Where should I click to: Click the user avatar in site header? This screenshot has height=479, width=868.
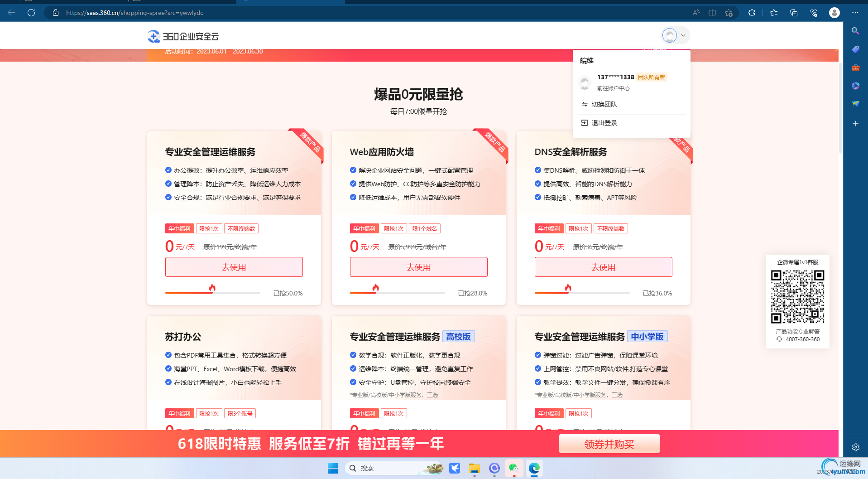(670, 35)
